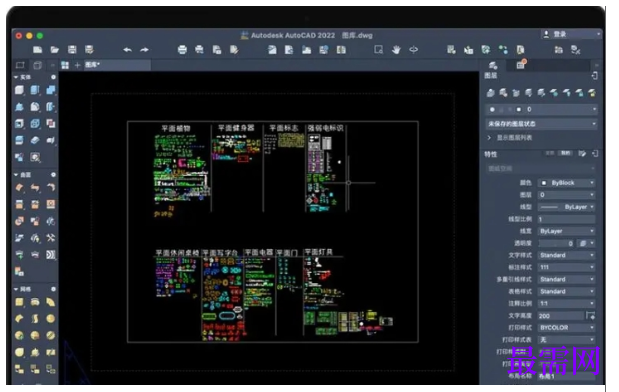
Task: Open the 打印样式表 无 dropdown
Action: (566, 339)
